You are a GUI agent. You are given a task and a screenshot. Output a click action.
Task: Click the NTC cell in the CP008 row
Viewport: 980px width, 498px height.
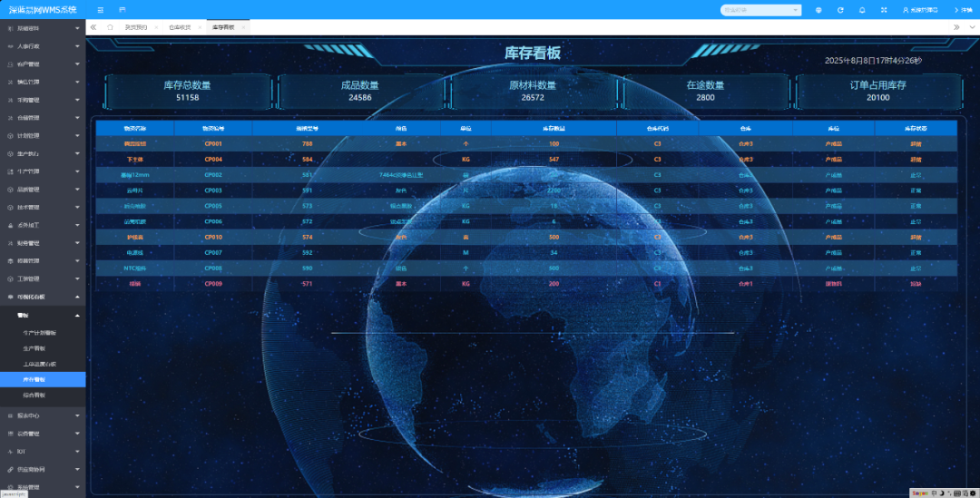coord(135,269)
